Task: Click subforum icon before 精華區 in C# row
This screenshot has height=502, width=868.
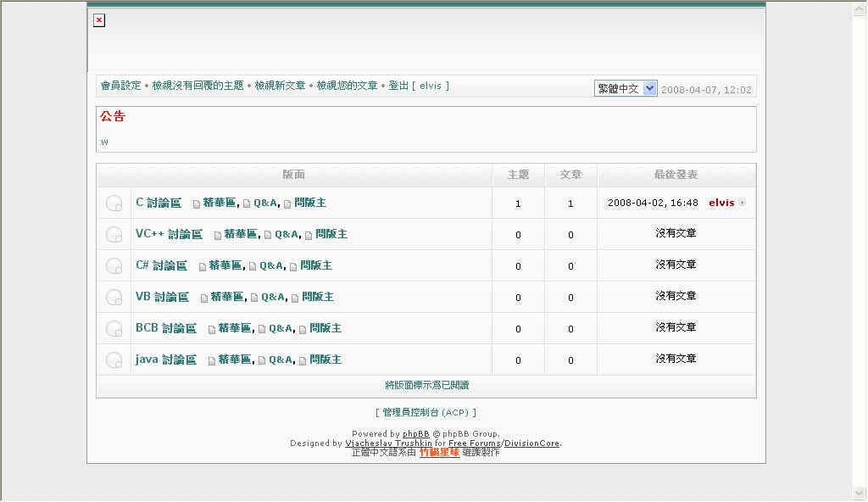Action: pyautogui.click(x=203, y=266)
